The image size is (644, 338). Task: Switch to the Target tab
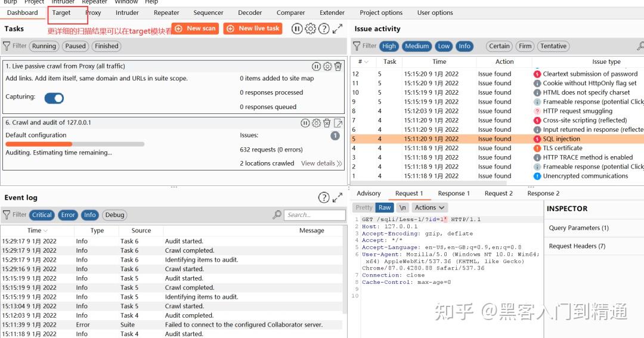click(61, 13)
